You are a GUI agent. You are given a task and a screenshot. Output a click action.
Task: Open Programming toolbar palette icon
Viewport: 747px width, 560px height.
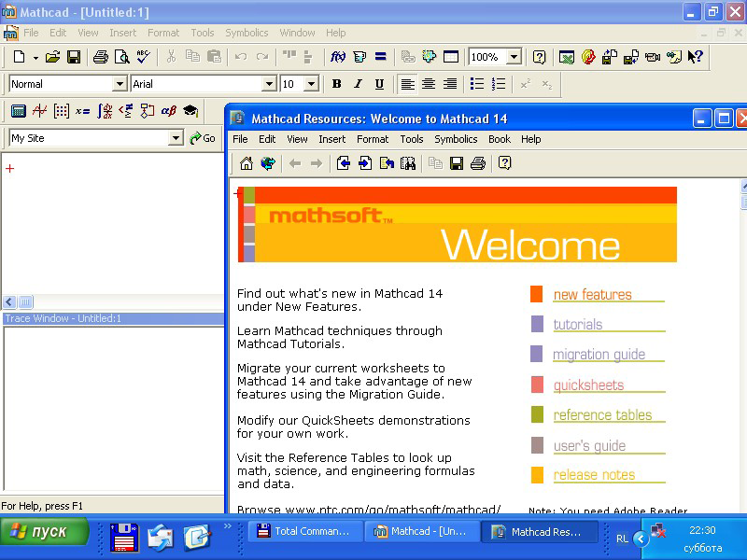coord(148,111)
